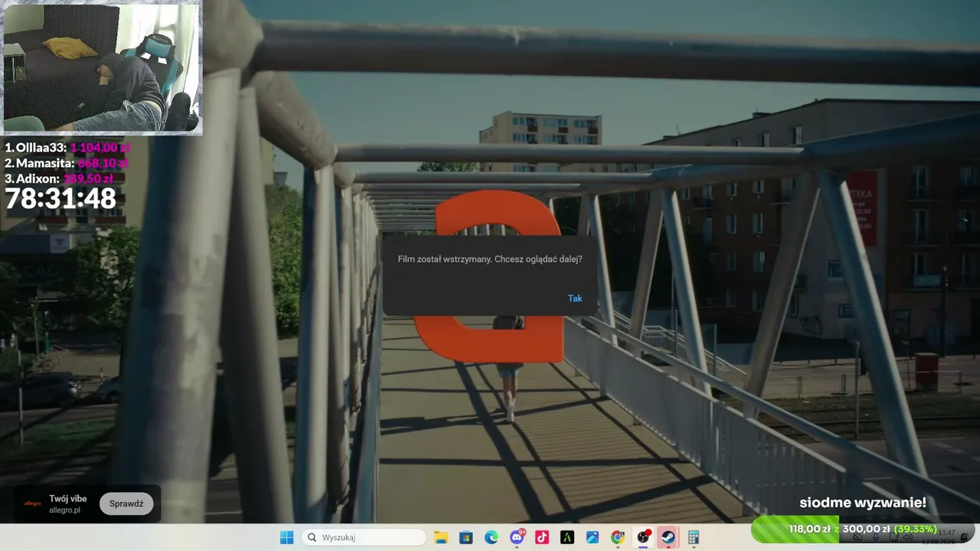The height and width of the screenshot is (551, 980).
Task: Switch to Google Chrome on the taskbar
Action: 618,537
